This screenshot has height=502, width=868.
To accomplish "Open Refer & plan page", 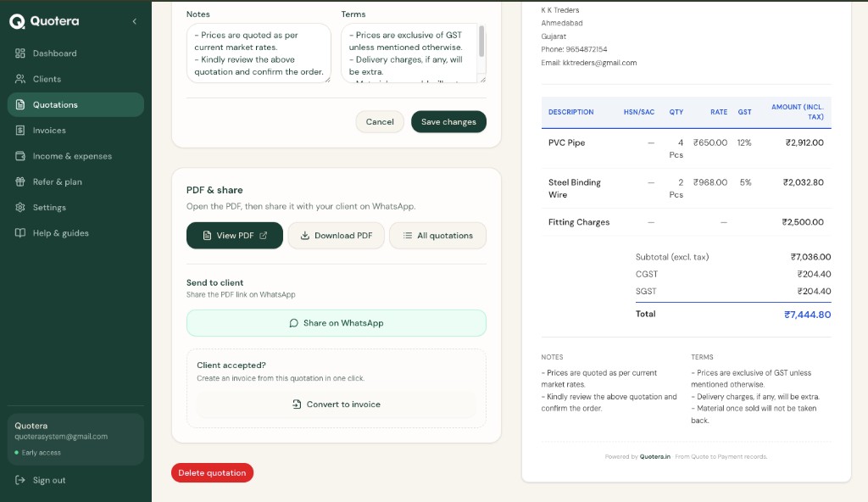I will click(75, 181).
